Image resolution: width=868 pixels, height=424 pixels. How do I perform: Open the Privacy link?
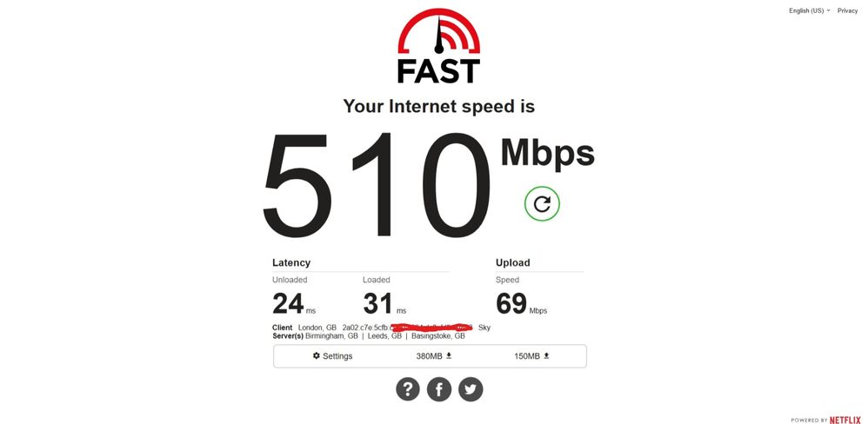[x=847, y=10]
